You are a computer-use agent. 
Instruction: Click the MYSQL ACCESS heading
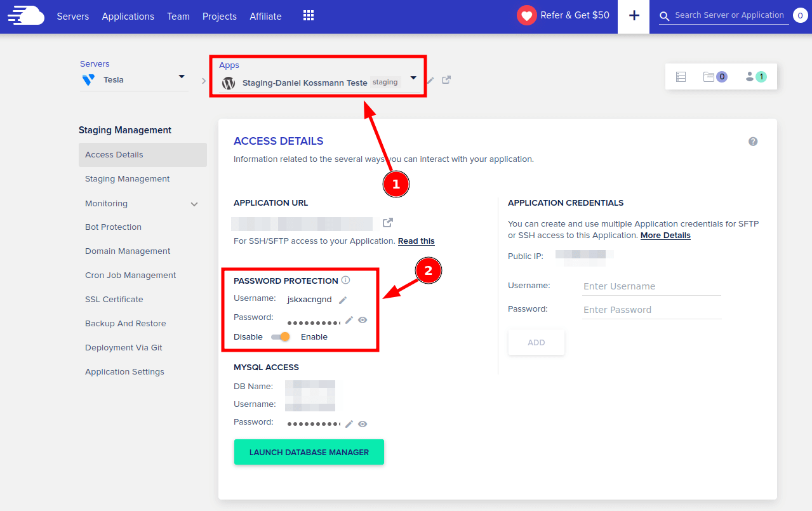pos(266,368)
